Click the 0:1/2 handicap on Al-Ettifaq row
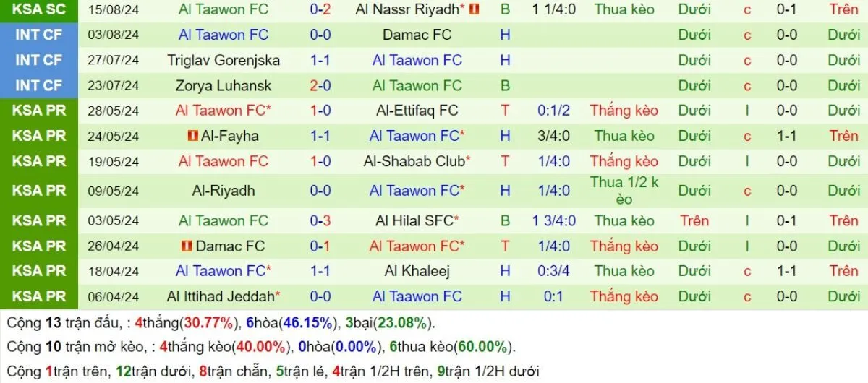 tap(554, 111)
